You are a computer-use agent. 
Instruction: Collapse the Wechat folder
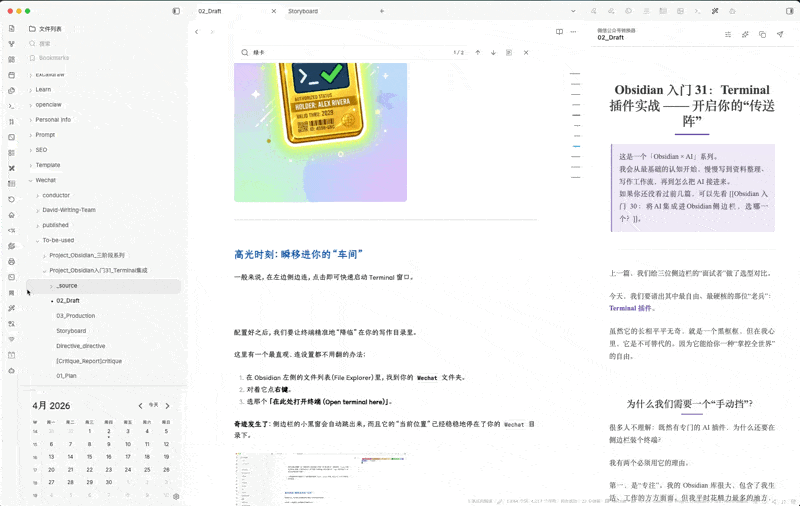[x=30, y=180]
